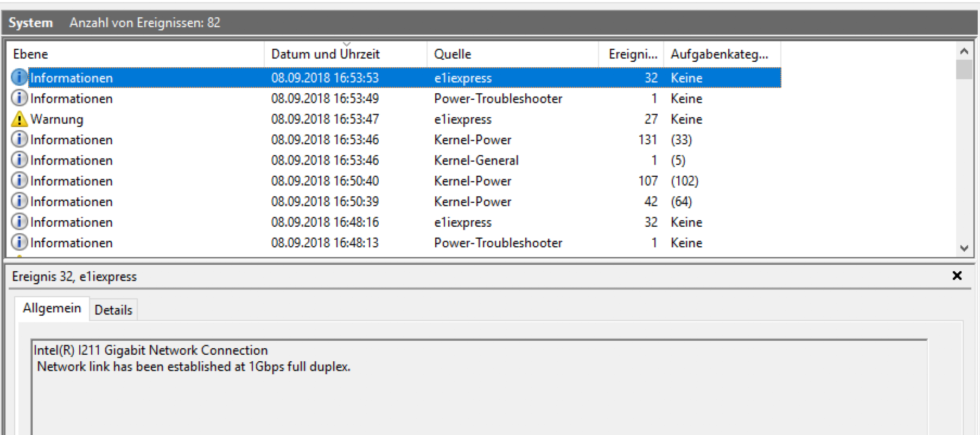Select source Kernel-General
Screen dimensions: 980x435
coord(476,160)
